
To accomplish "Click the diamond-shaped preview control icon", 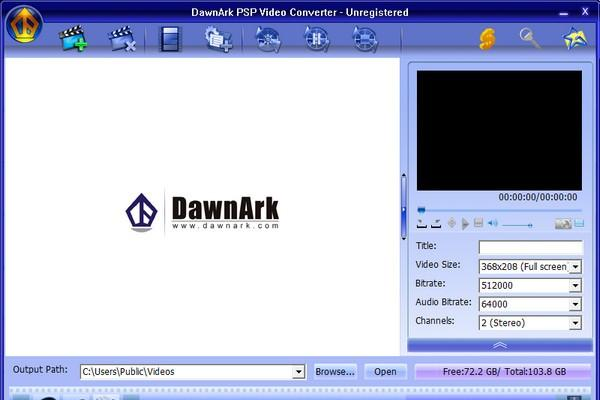I will [452, 223].
